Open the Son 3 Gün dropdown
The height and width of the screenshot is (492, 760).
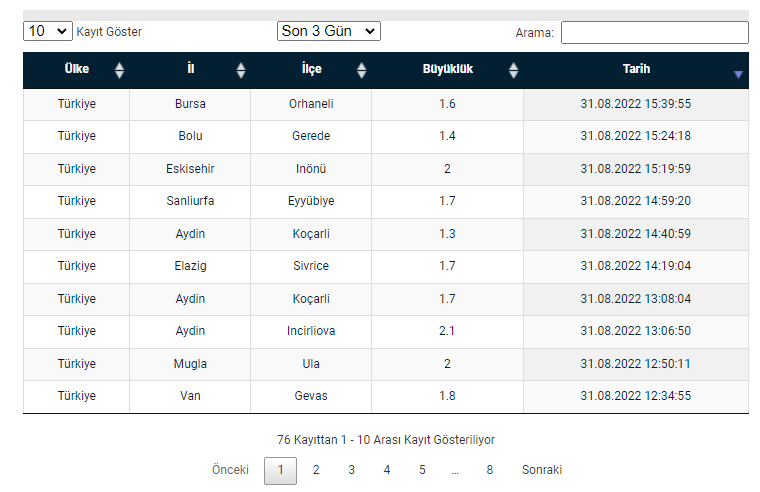click(x=329, y=31)
